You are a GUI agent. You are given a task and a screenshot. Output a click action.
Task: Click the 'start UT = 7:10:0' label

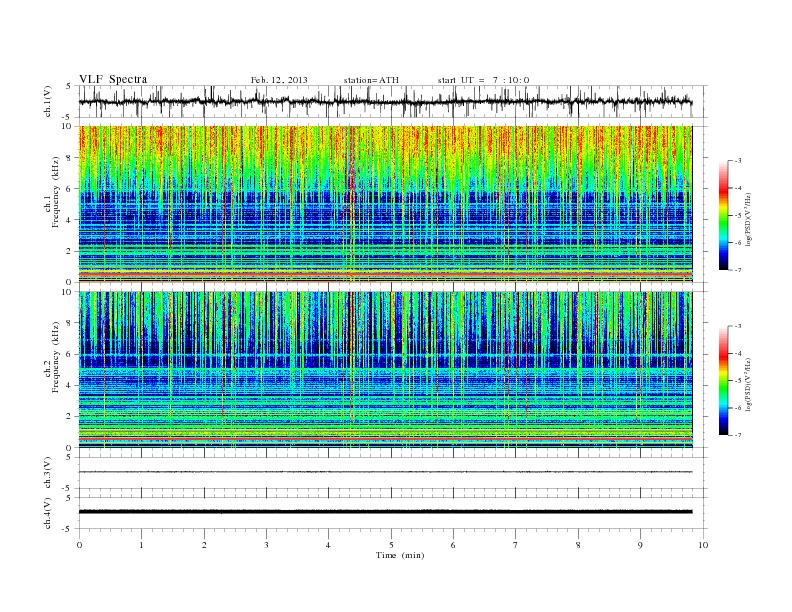[483, 80]
